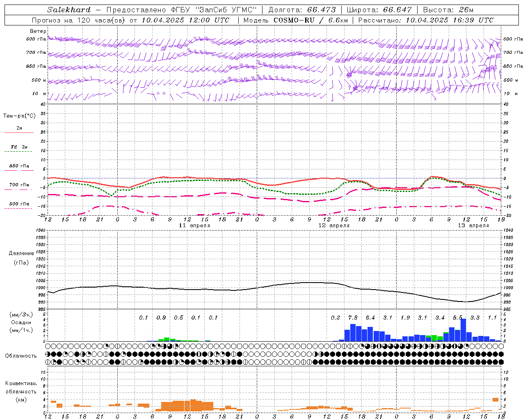
Task: Click the precipitation total '1.1'
Action: point(492,317)
